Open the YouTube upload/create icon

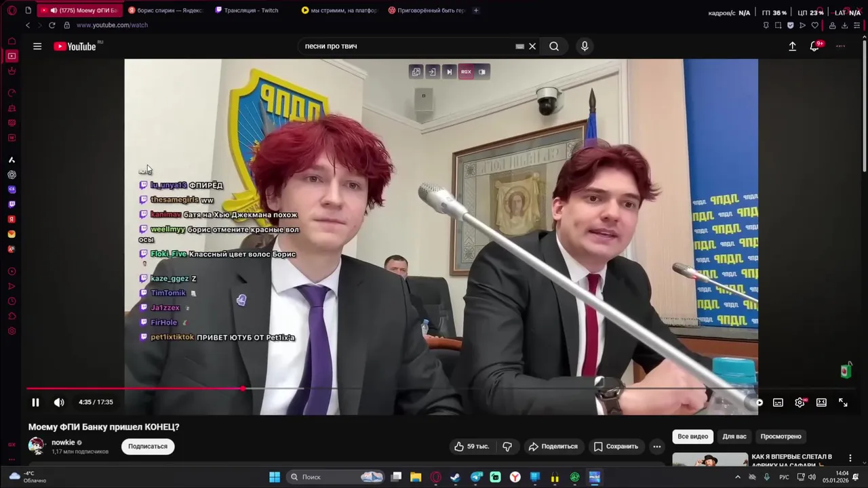792,46
